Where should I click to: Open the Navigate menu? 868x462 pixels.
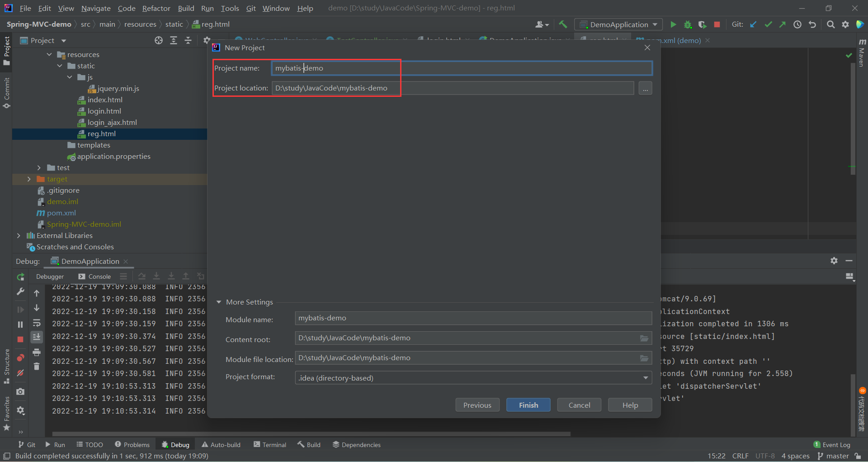coord(96,8)
